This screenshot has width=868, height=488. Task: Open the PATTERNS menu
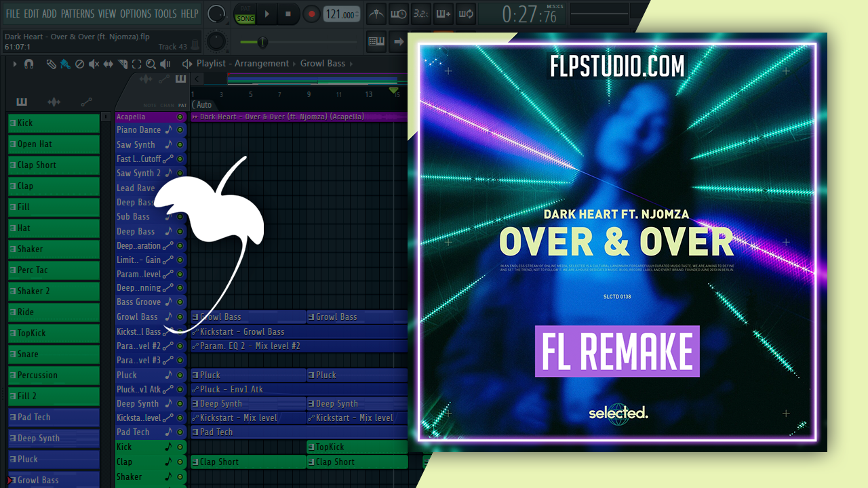click(77, 14)
